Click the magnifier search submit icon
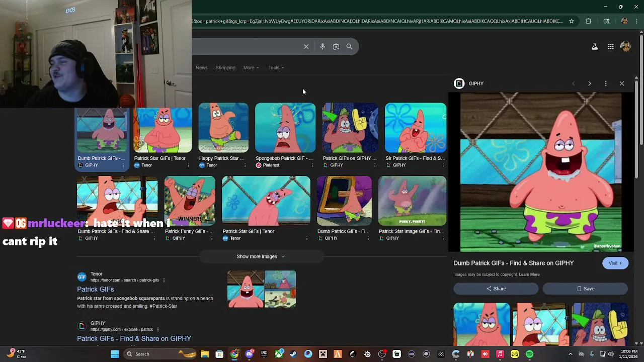644x362 pixels. click(349, 46)
